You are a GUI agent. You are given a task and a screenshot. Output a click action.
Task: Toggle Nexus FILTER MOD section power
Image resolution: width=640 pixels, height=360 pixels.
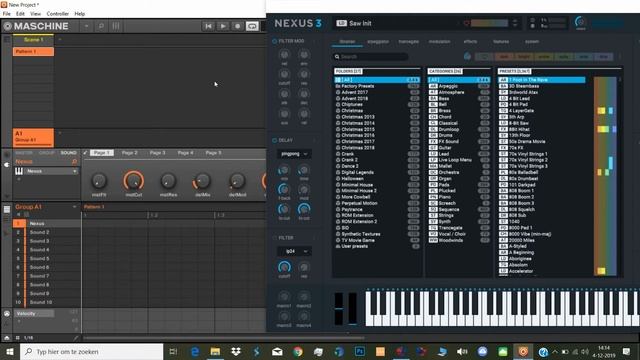tap(274, 41)
